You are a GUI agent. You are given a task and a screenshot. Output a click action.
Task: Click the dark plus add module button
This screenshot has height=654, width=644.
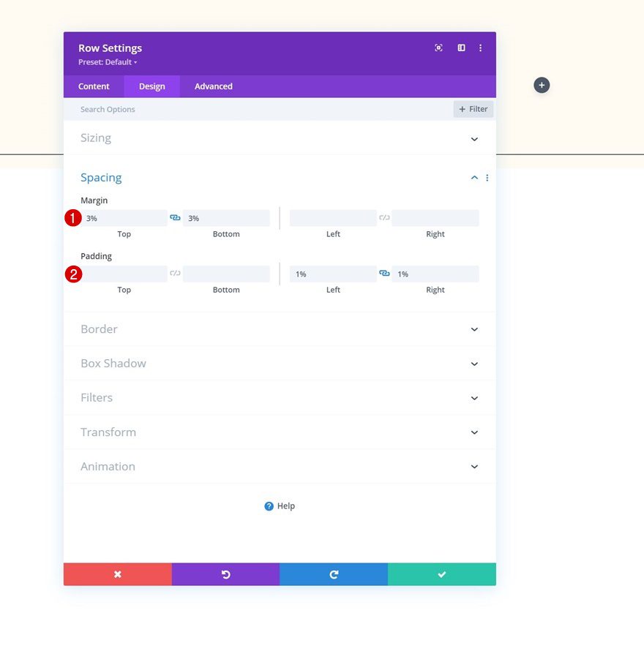pyautogui.click(x=542, y=85)
